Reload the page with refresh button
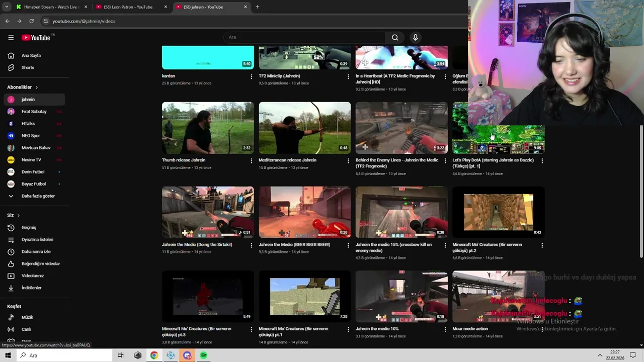 coord(31,21)
